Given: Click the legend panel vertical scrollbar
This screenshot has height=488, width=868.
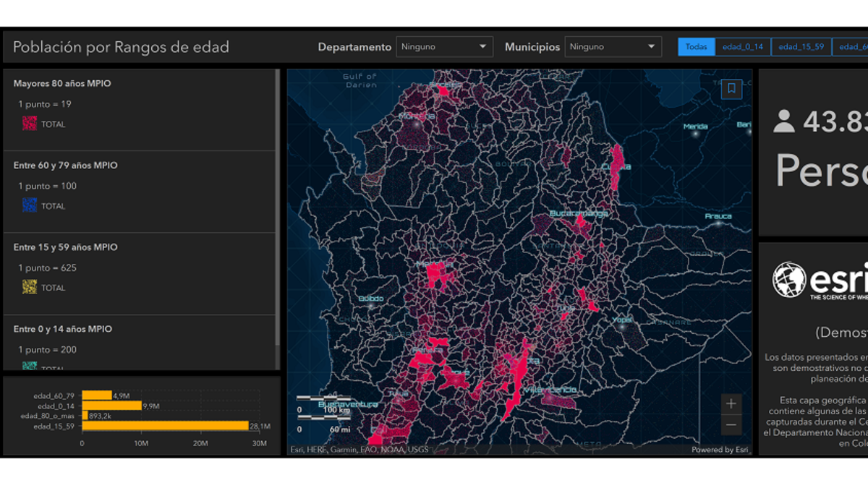Looking at the screenshot, I should pyautogui.click(x=278, y=217).
